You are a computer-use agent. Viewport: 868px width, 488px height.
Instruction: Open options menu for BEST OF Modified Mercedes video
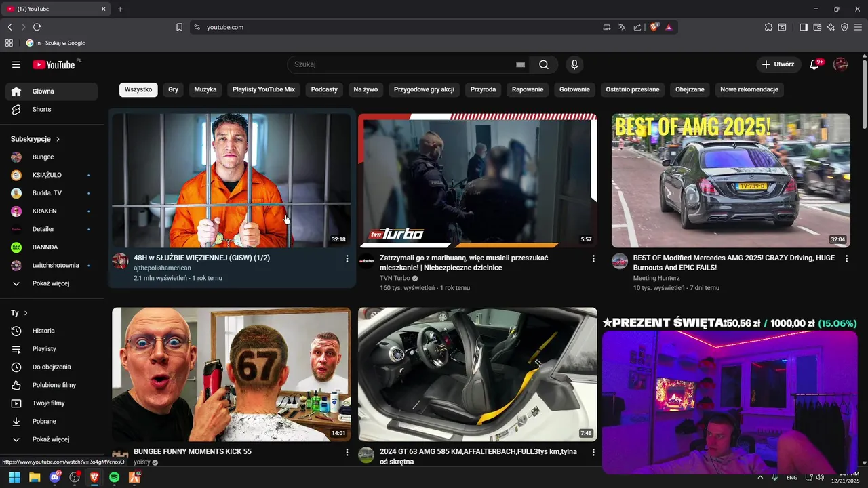846,258
